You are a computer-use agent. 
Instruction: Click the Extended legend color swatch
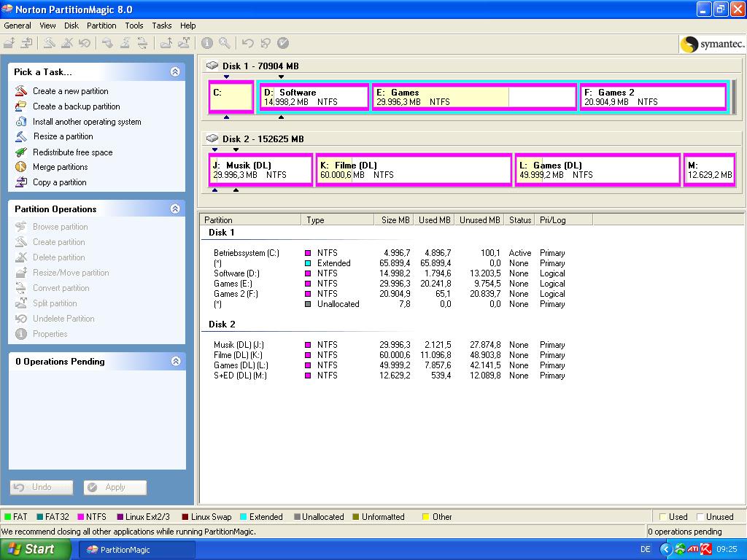244,517
